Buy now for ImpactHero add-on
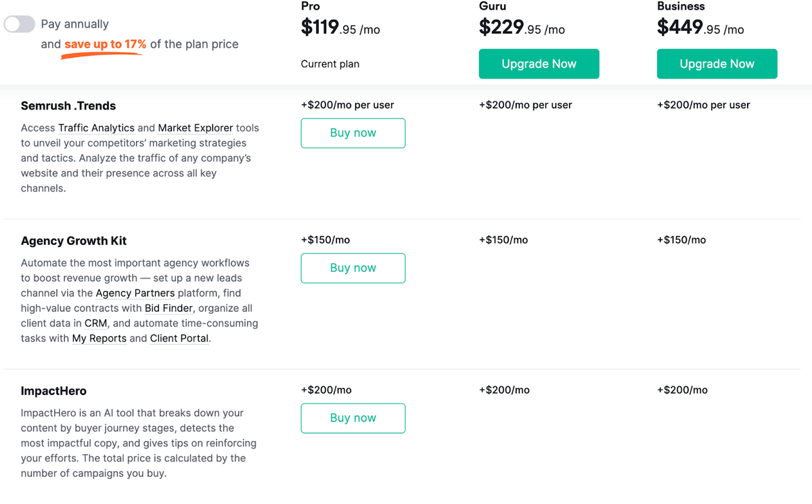812x504 pixels. pos(353,418)
